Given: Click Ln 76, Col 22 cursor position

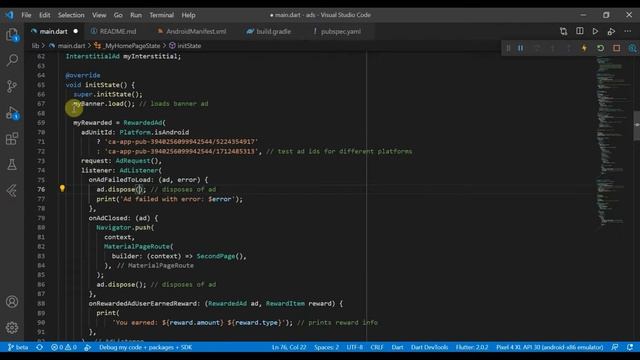Looking at the screenshot, I should (289, 347).
